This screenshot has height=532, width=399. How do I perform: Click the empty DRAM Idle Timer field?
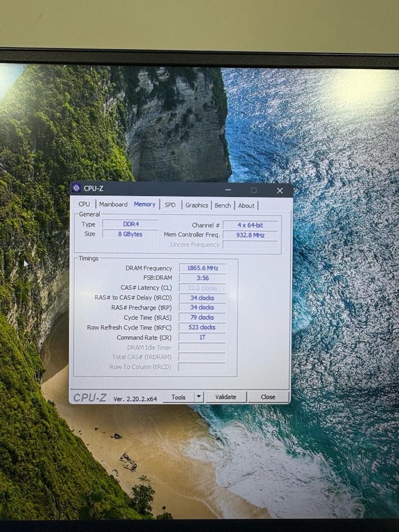(202, 347)
